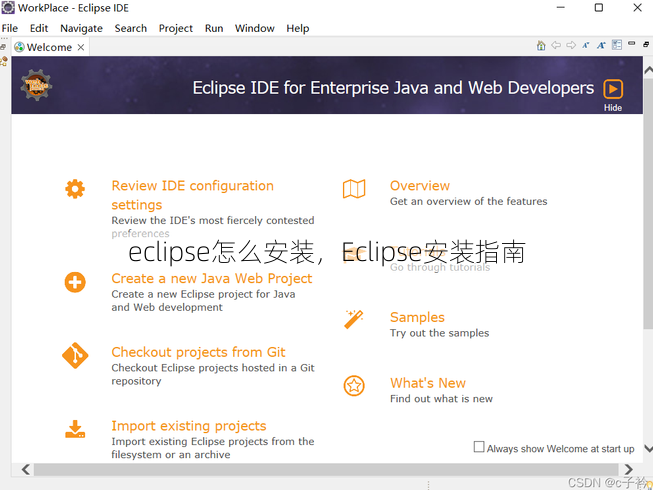Image resolution: width=653 pixels, height=490 pixels.
Task: Open Review IDE configuration settings link
Action: click(x=192, y=195)
